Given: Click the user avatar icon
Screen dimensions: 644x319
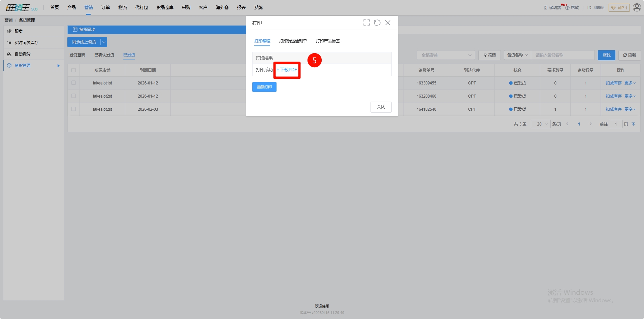Looking at the screenshot, I should [637, 7].
